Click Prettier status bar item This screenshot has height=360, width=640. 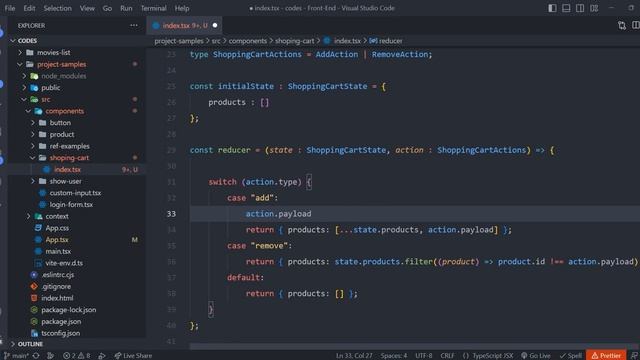606,356
